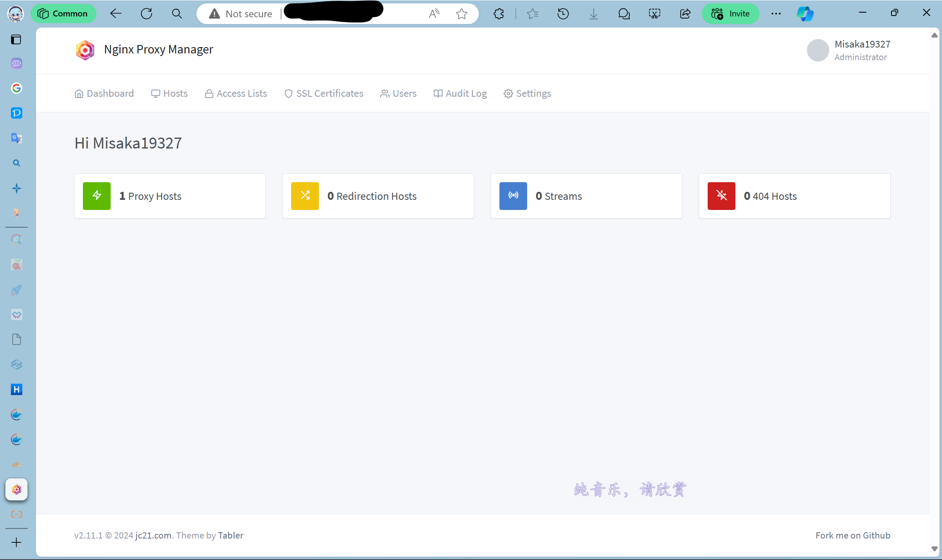Switch to the Google tab
The width and height of the screenshot is (942, 560).
pyautogui.click(x=16, y=88)
